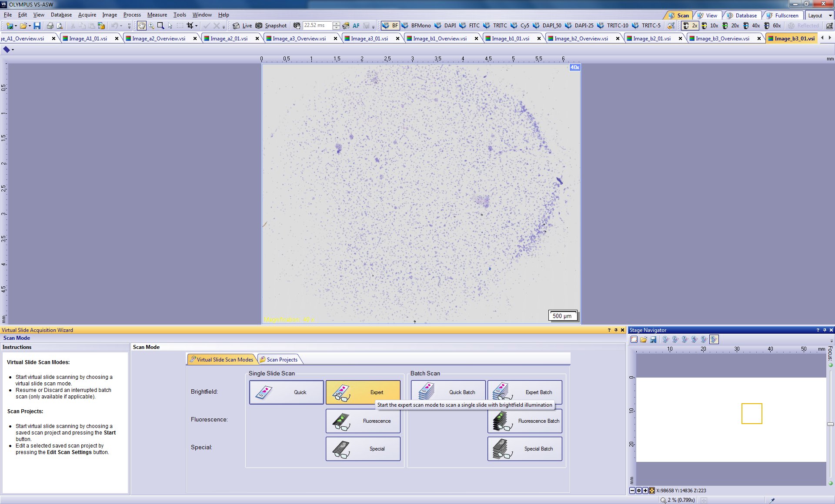The height and width of the screenshot is (504, 835).
Task: Click zoom-in plus in Stage Navigator
Action: (645, 491)
